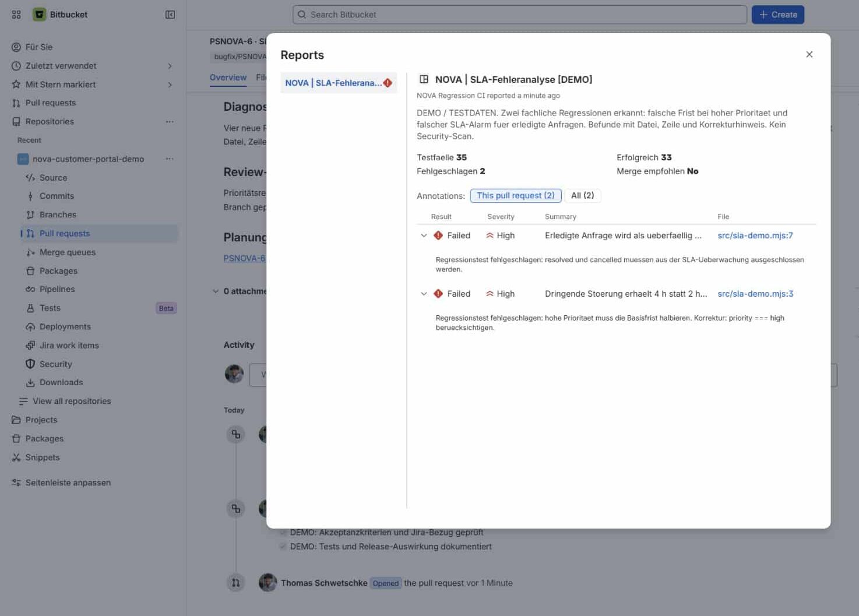859x616 pixels.
Task: Click the Source code icon
Action: tap(30, 178)
